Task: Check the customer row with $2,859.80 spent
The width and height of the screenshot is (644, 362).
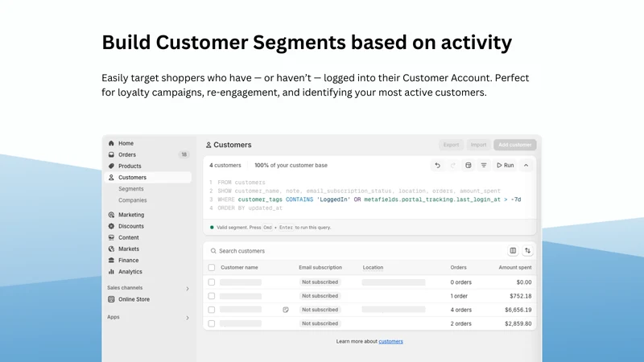Action: [212, 323]
